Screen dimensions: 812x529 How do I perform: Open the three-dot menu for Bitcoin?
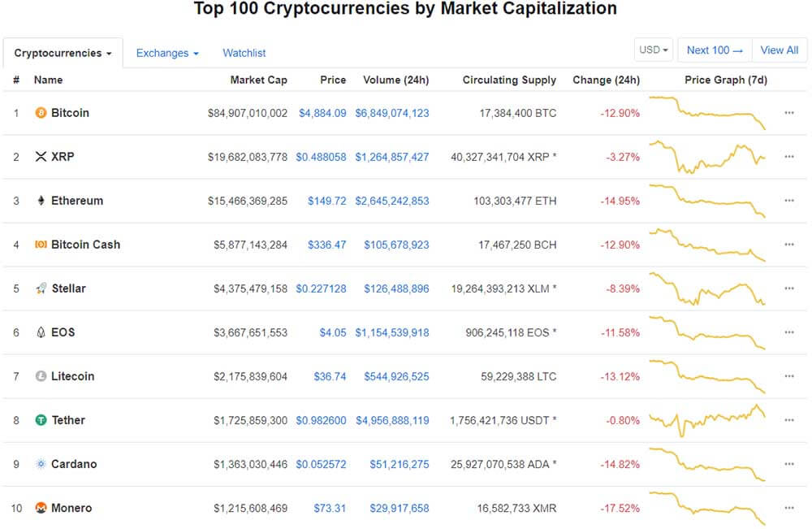[788, 112]
